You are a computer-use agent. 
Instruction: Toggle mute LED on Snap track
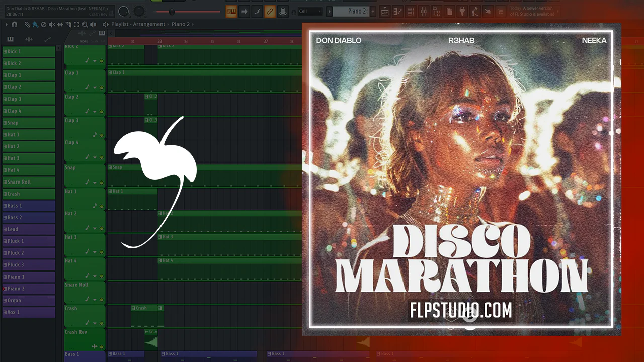point(101,182)
